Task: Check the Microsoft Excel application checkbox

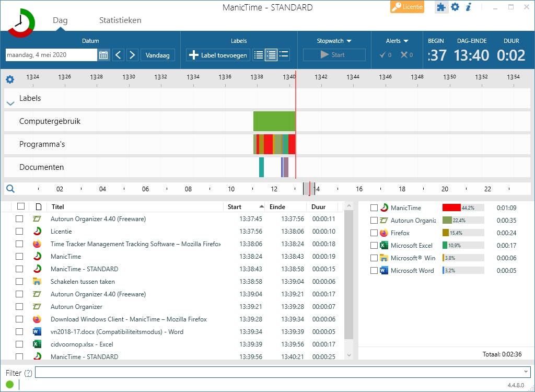Action: [374, 246]
